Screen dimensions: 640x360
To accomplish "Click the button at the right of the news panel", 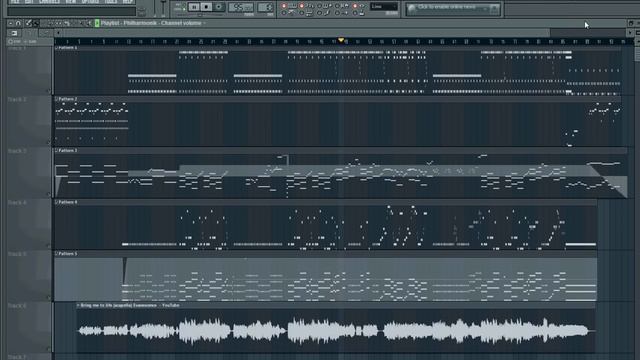I will point(494,8).
